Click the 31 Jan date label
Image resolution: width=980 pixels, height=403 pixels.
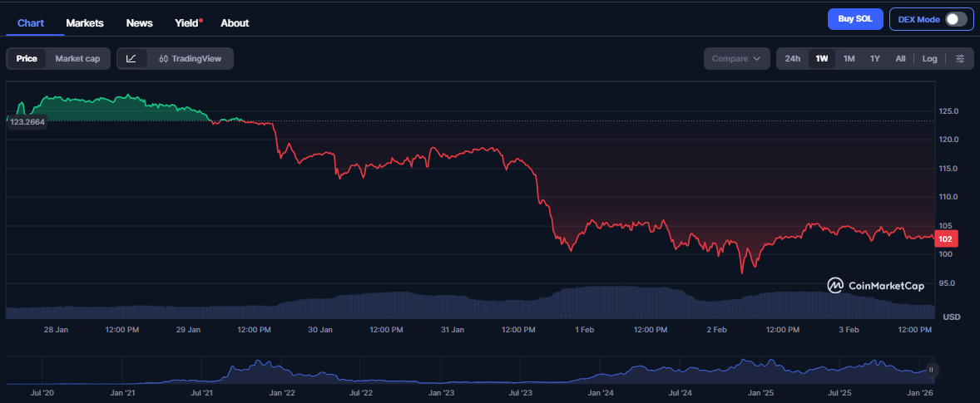(453, 329)
